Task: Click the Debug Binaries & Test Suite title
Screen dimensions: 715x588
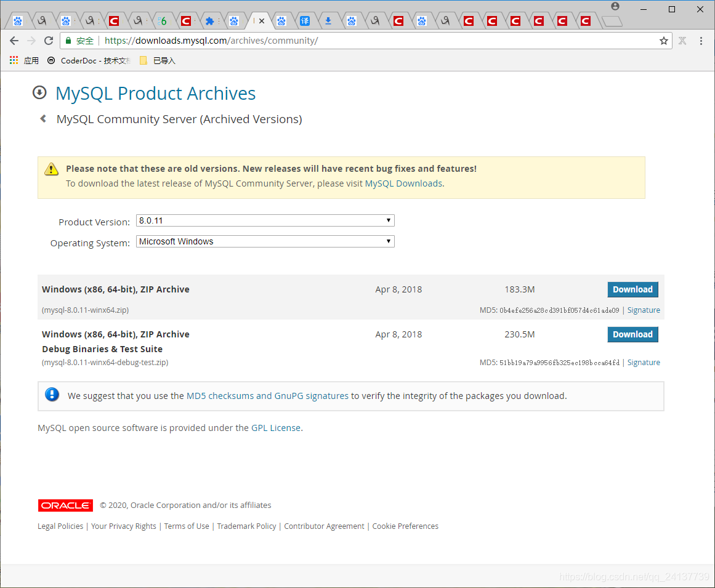Action: pos(102,349)
